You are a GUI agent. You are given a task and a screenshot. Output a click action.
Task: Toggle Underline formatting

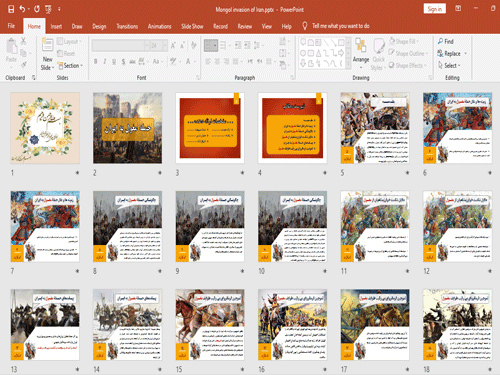(114, 62)
